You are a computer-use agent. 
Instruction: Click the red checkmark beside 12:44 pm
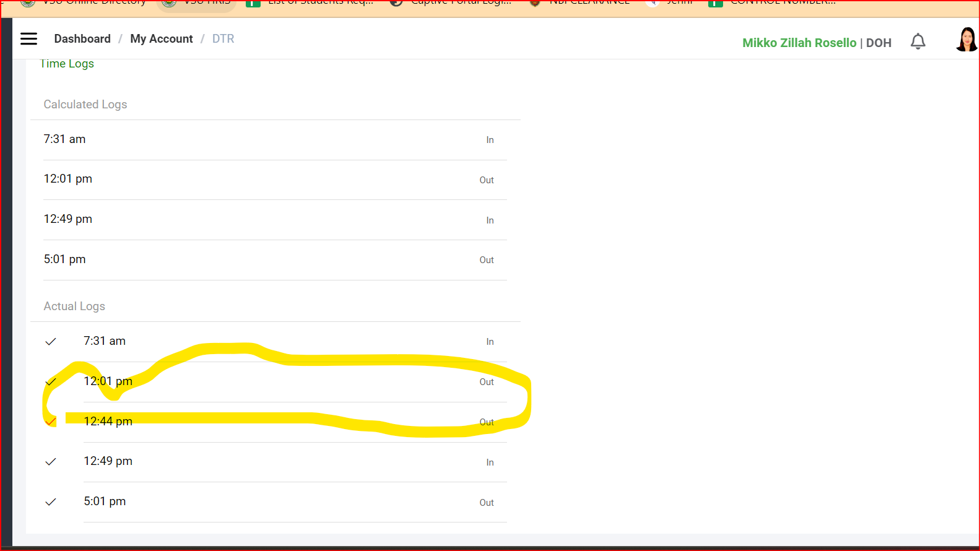tap(51, 422)
